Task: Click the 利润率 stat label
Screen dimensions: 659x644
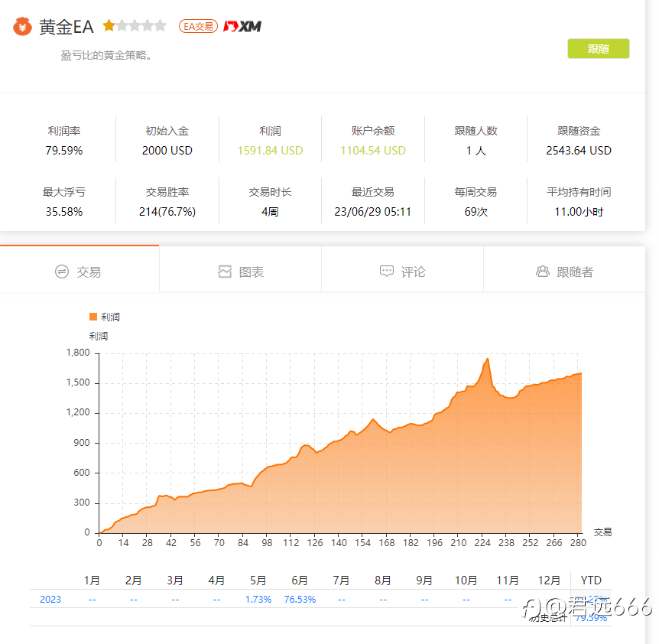Action: (x=64, y=131)
